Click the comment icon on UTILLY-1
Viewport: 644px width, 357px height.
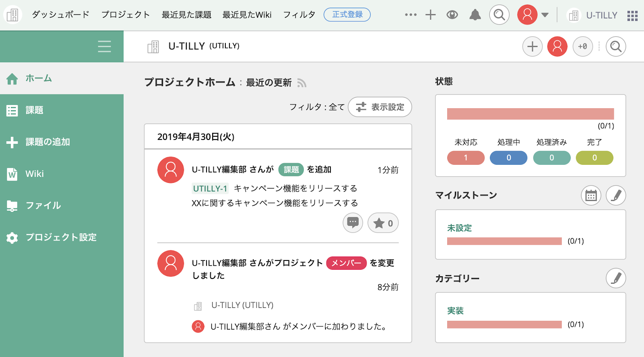(x=353, y=223)
